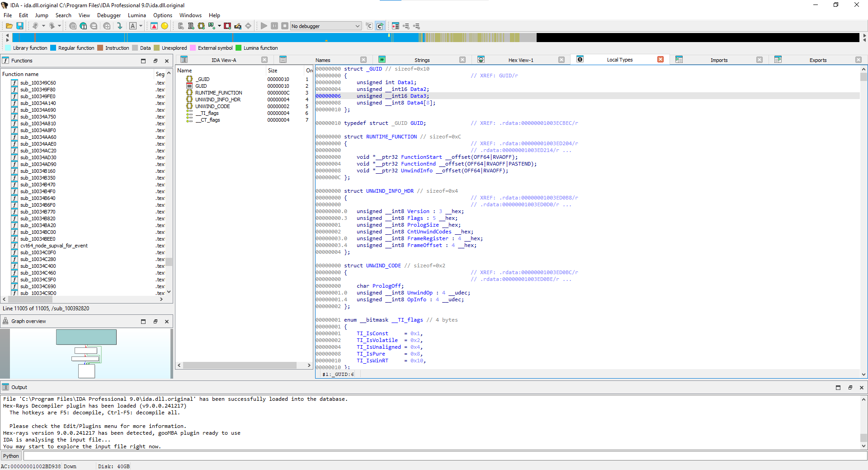Pause the process with the pause icon
The width and height of the screenshot is (868, 470).
[x=274, y=26]
